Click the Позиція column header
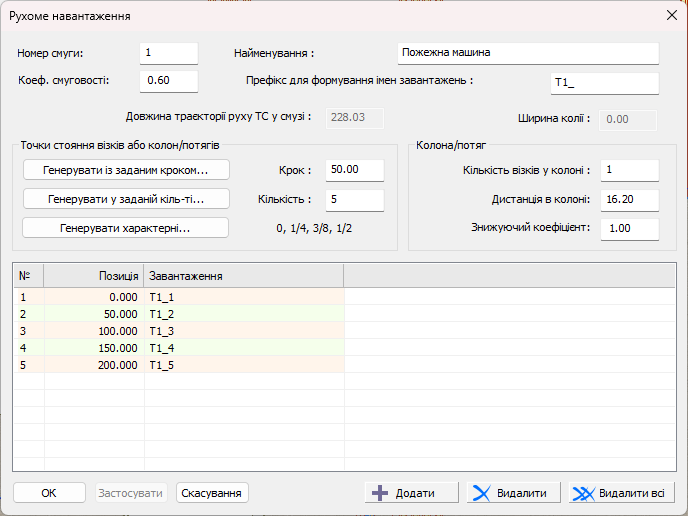Viewport: 688px width, 516px height. tap(94, 275)
